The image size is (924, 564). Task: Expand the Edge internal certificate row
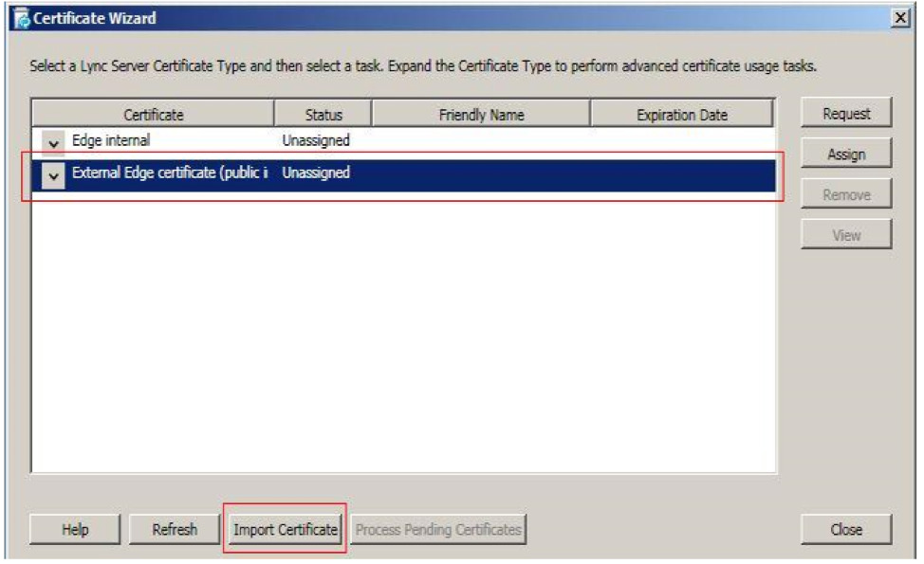tap(53, 143)
